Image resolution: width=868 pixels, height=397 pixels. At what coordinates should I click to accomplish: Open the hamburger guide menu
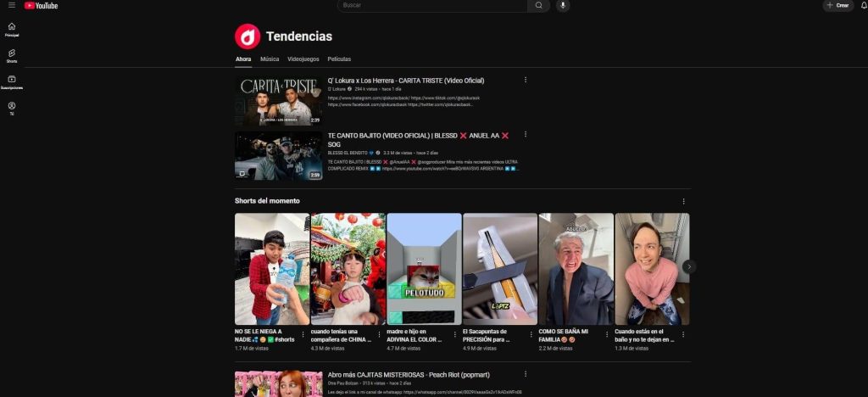pos(12,5)
